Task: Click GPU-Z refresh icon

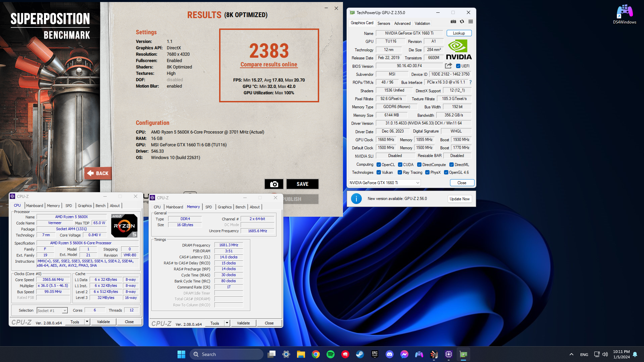Action: tap(462, 21)
